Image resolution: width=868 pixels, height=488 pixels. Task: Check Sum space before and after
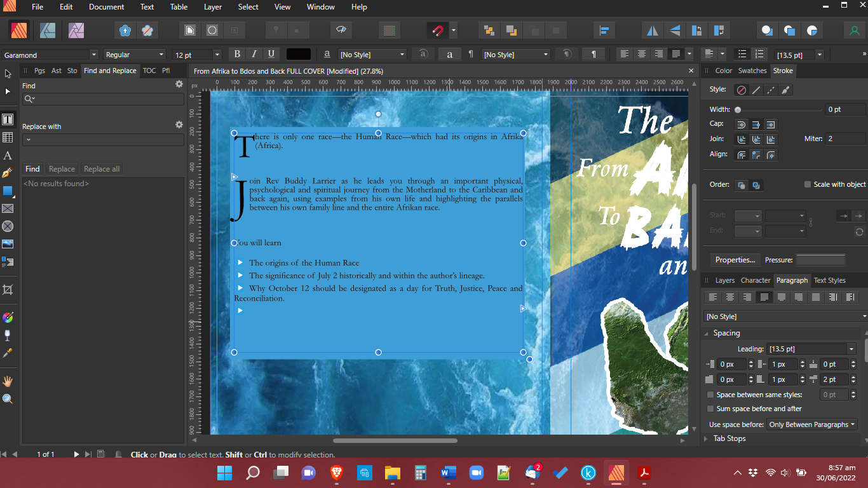pyautogui.click(x=710, y=409)
